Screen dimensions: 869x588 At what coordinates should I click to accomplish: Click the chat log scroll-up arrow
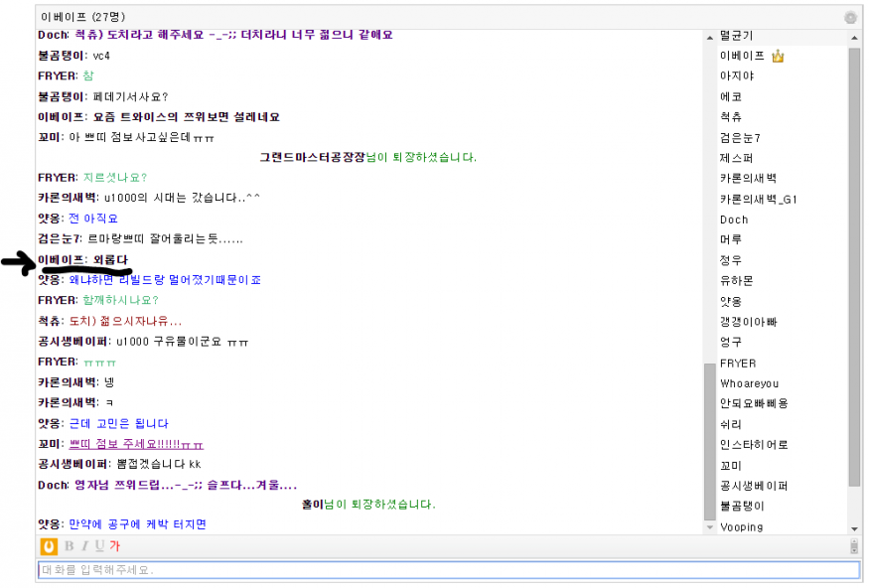click(709, 37)
